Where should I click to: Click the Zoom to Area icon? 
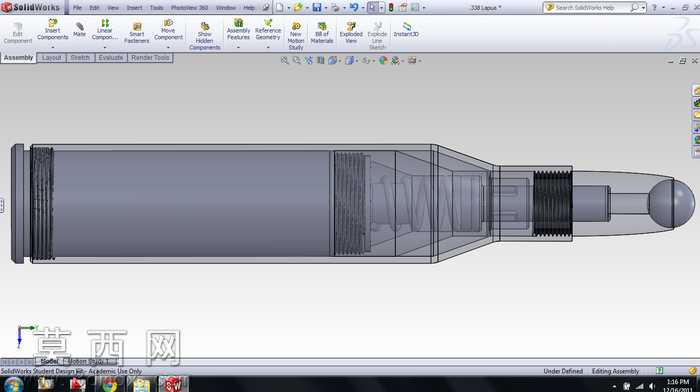[x=296, y=60]
